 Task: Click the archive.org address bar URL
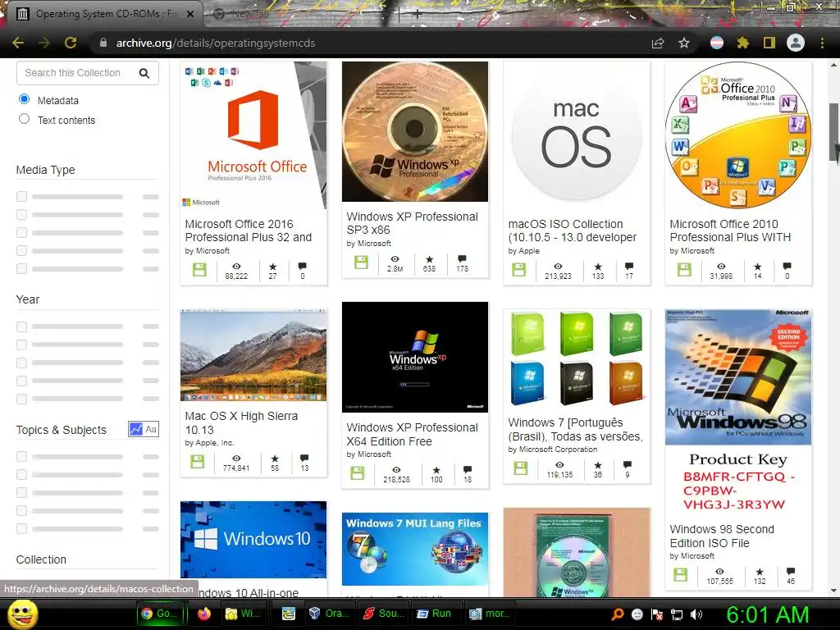pyautogui.click(x=216, y=43)
